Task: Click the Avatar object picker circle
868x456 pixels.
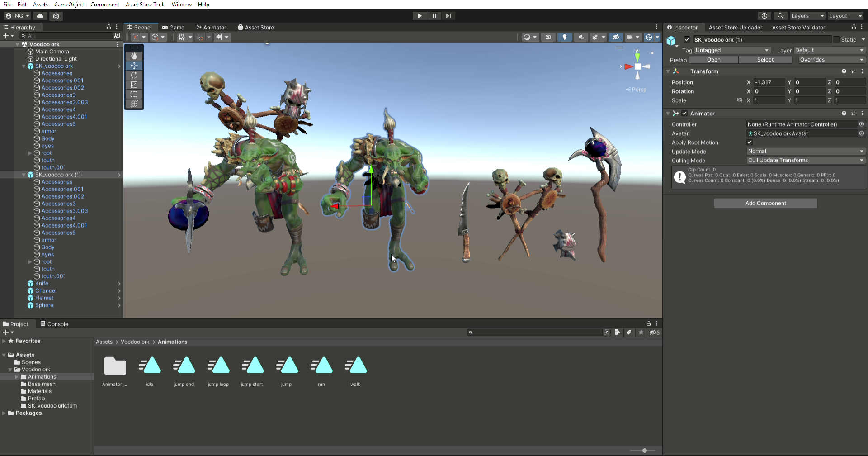Action: click(862, 133)
